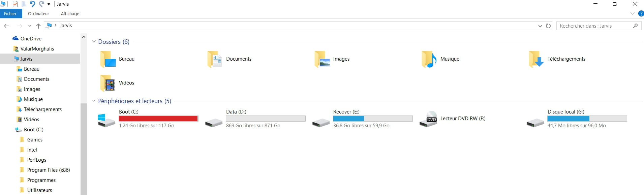Click the help question mark icon
The image size is (644, 195).
pos(641,13)
